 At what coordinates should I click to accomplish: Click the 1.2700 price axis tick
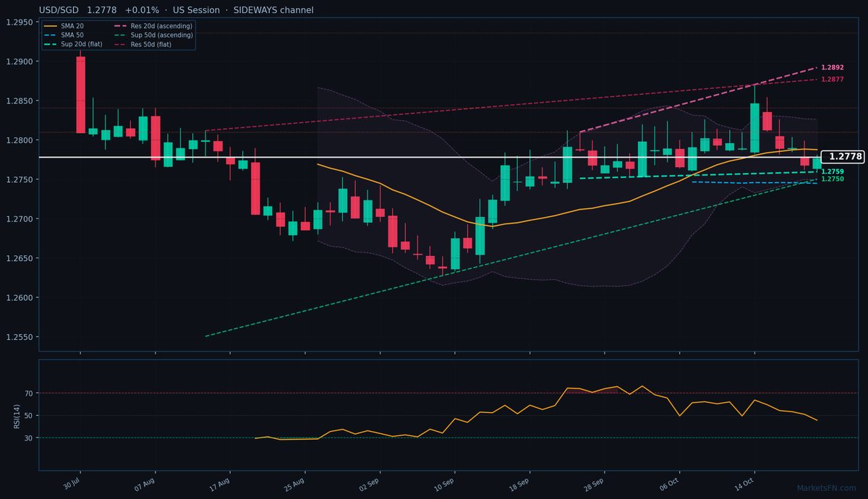(20, 219)
